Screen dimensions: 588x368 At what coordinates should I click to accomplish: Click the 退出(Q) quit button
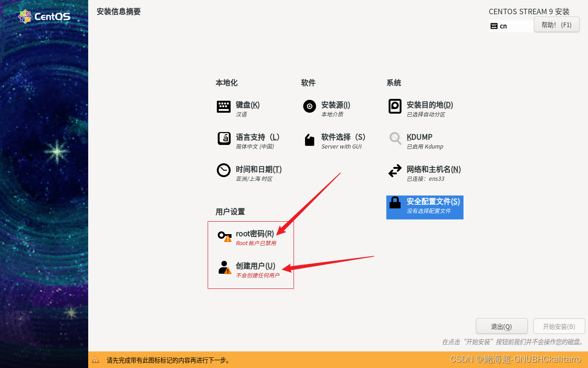(x=502, y=326)
